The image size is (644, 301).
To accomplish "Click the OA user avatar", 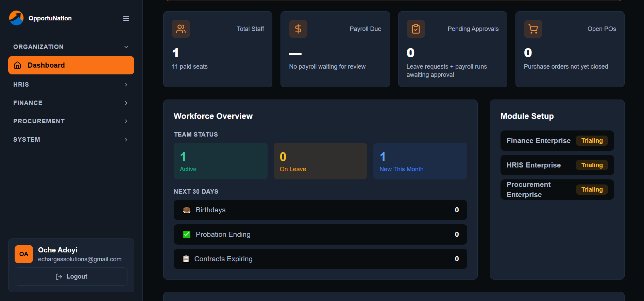I will 24,254.
